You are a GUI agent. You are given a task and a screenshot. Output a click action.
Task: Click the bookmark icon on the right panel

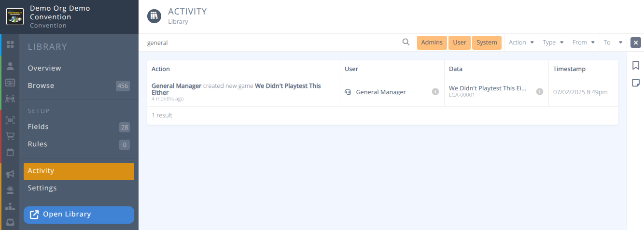[x=636, y=66]
